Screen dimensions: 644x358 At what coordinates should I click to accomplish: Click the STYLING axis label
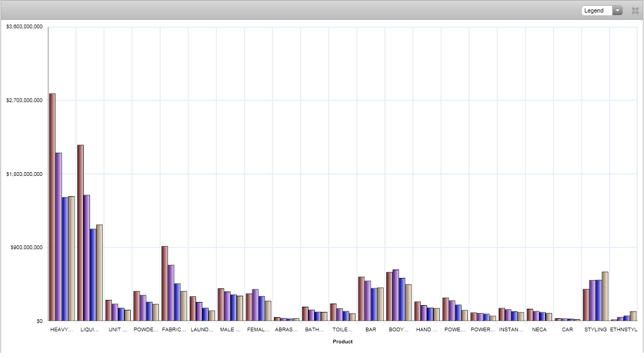pos(595,330)
